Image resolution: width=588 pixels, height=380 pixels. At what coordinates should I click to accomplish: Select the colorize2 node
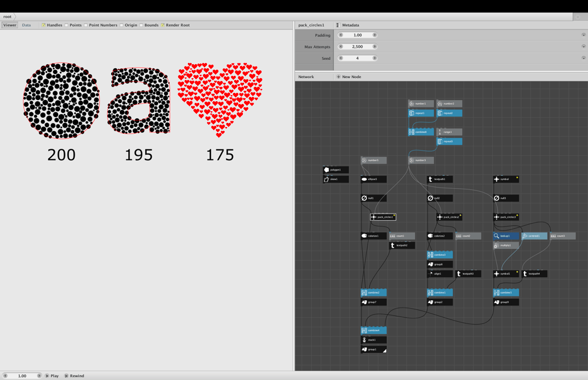[x=440, y=236]
